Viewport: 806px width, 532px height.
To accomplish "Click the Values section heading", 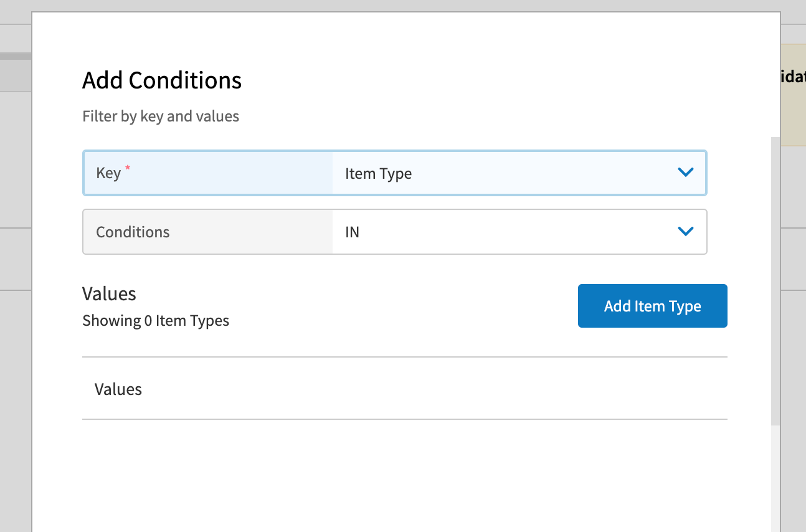I will point(109,293).
